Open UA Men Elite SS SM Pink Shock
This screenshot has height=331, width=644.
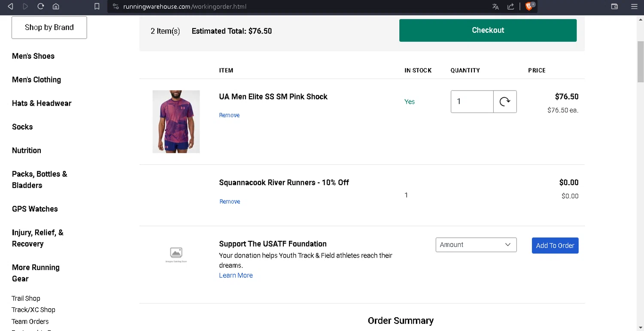[x=273, y=97]
